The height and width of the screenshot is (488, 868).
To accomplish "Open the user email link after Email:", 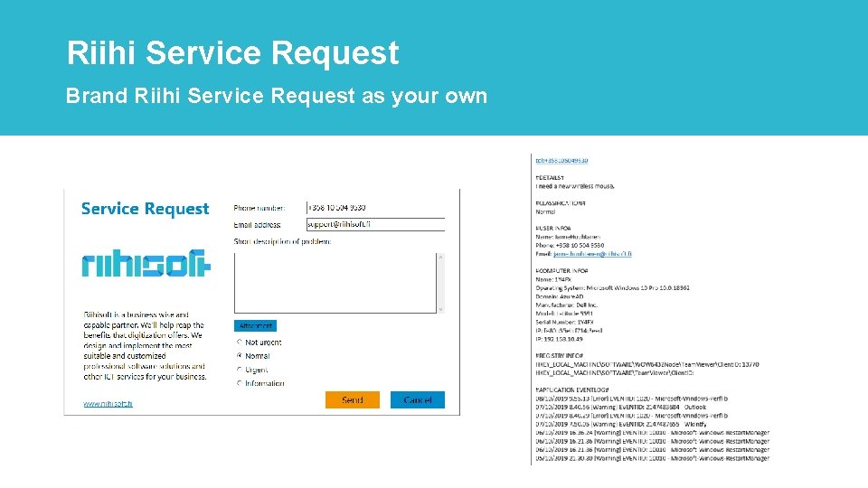I will (592, 254).
